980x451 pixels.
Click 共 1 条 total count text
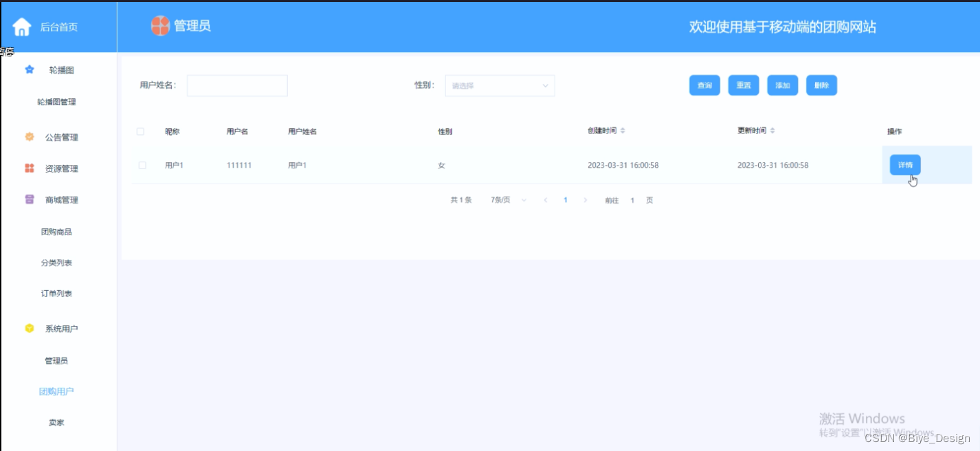[x=461, y=200]
